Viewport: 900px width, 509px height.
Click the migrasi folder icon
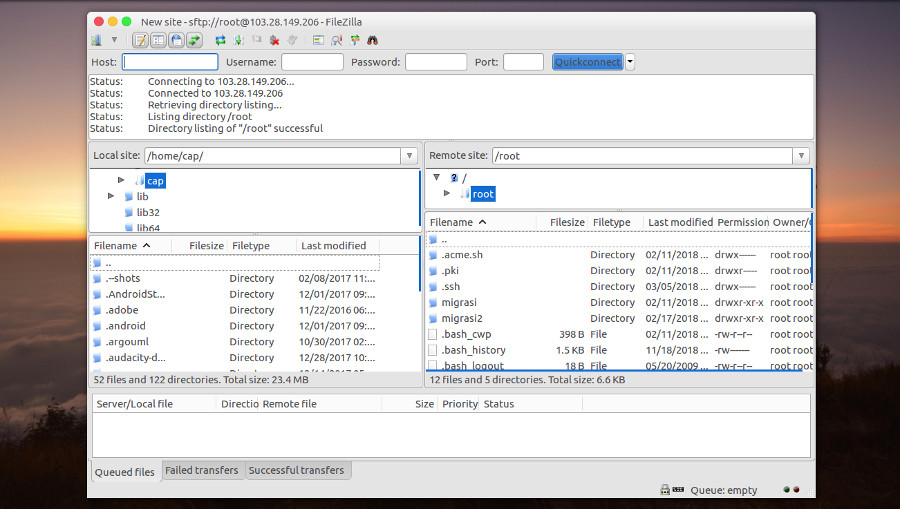pos(433,302)
